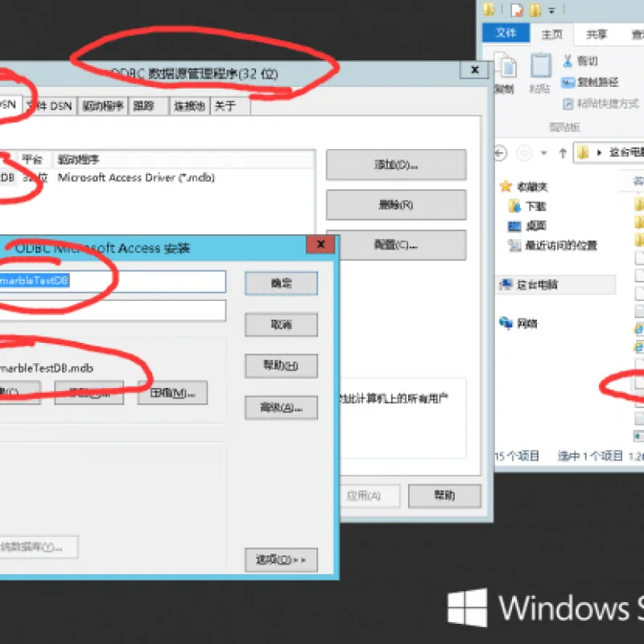
Task: Select 这台电脑 in the address bar
Action: pyautogui.click(x=626, y=153)
